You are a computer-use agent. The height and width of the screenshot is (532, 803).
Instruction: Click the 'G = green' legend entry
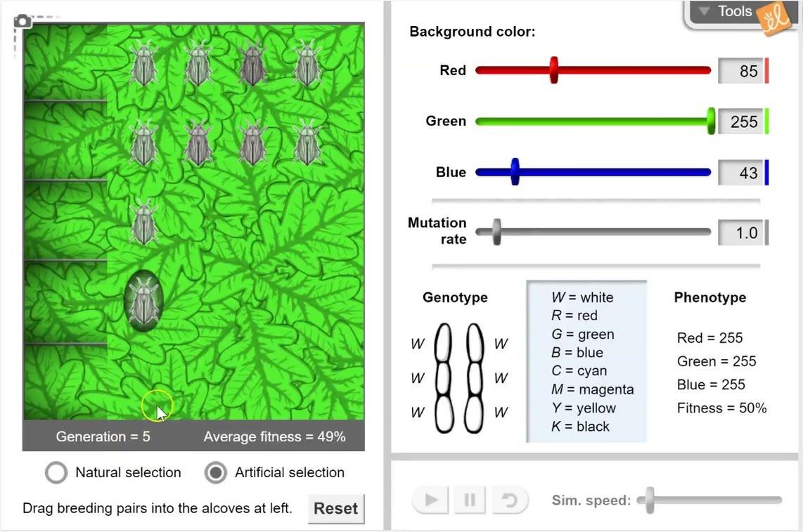tap(583, 335)
